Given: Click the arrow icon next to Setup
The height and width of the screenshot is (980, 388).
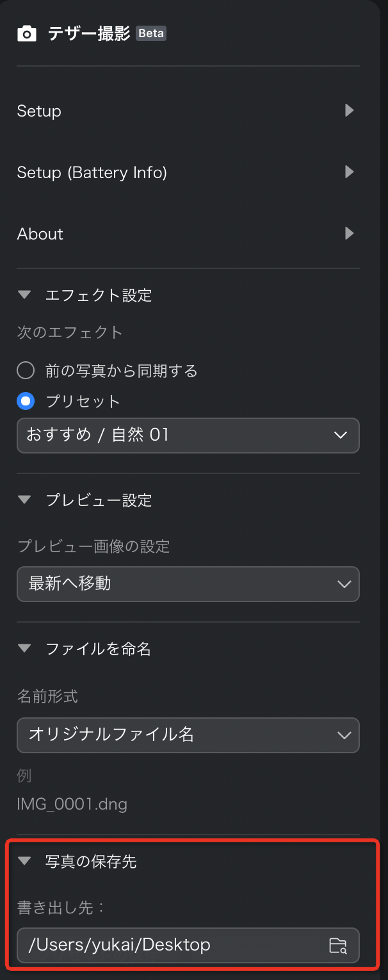Looking at the screenshot, I should [x=349, y=110].
